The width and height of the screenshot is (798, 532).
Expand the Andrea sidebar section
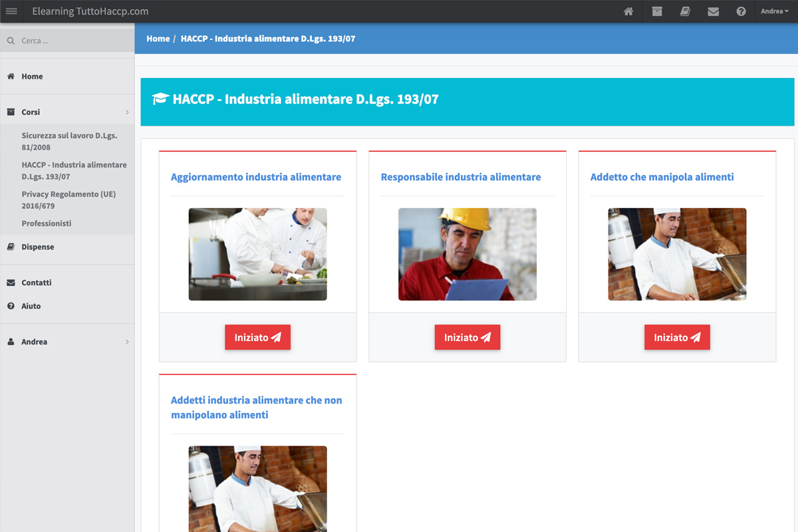(x=66, y=342)
